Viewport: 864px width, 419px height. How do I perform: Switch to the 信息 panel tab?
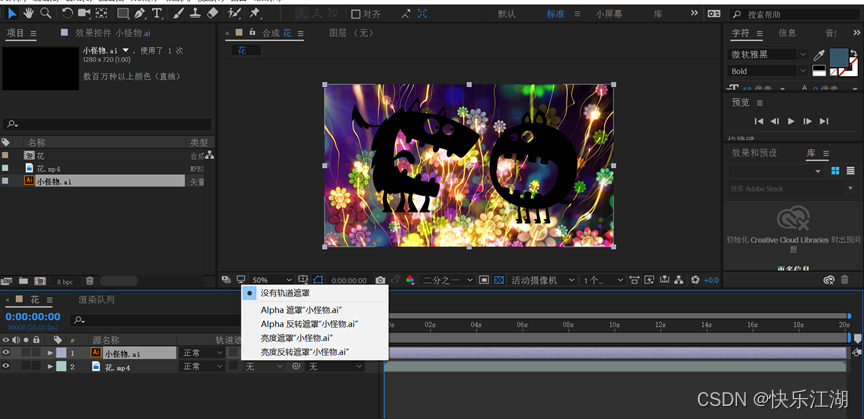click(x=787, y=33)
